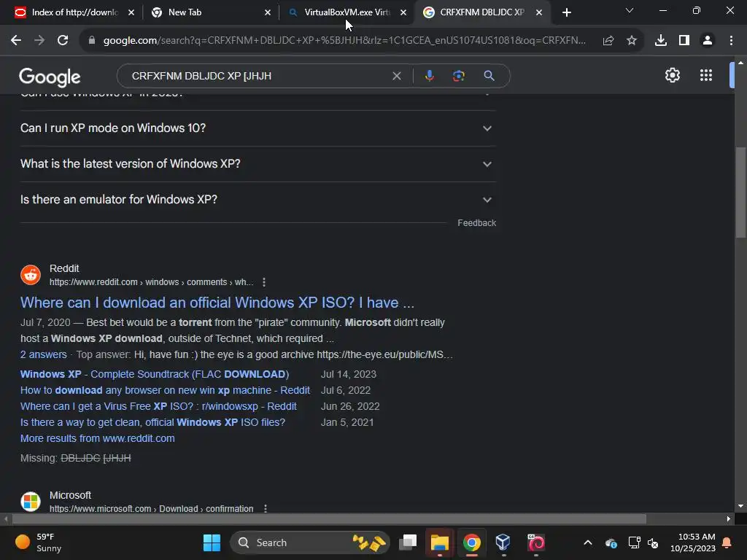Image resolution: width=747 pixels, height=560 pixels.
Task: Expand "Can I run XP mode on Windows 10?"
Action: (258, 128)
